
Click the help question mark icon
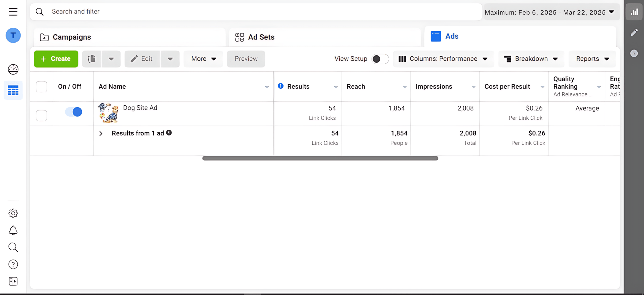(13, 264)
